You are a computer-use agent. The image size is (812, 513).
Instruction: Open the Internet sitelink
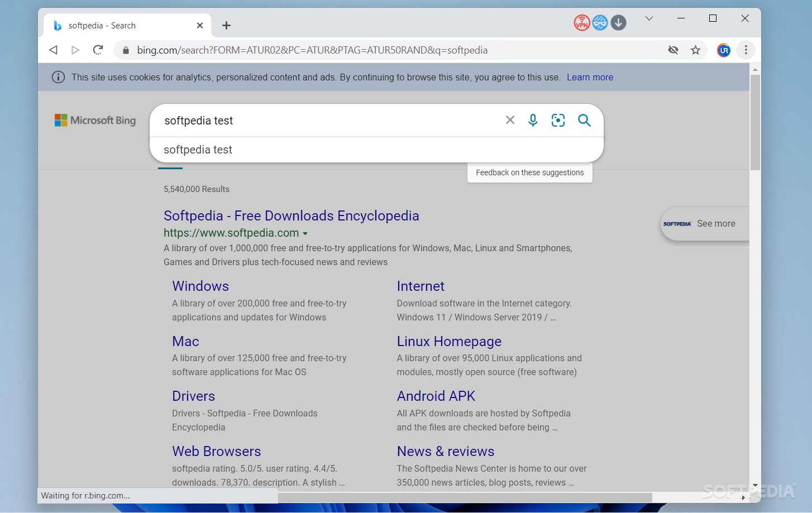click(421, 286)
